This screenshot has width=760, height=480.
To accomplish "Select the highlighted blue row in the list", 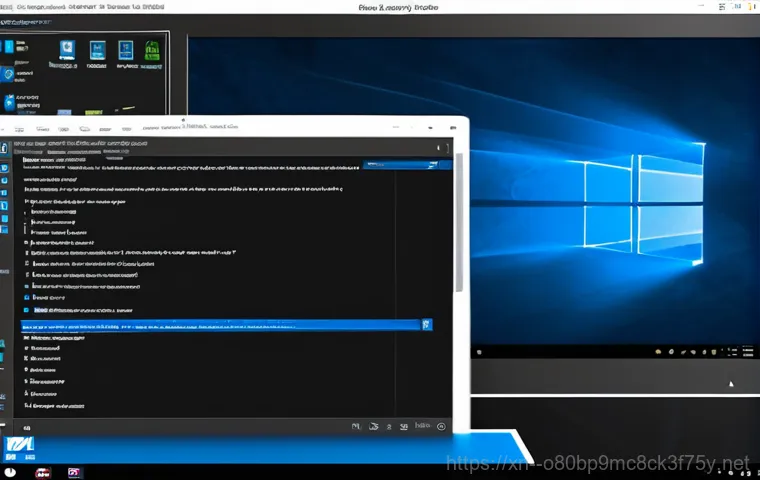I will tap(220, 325).
